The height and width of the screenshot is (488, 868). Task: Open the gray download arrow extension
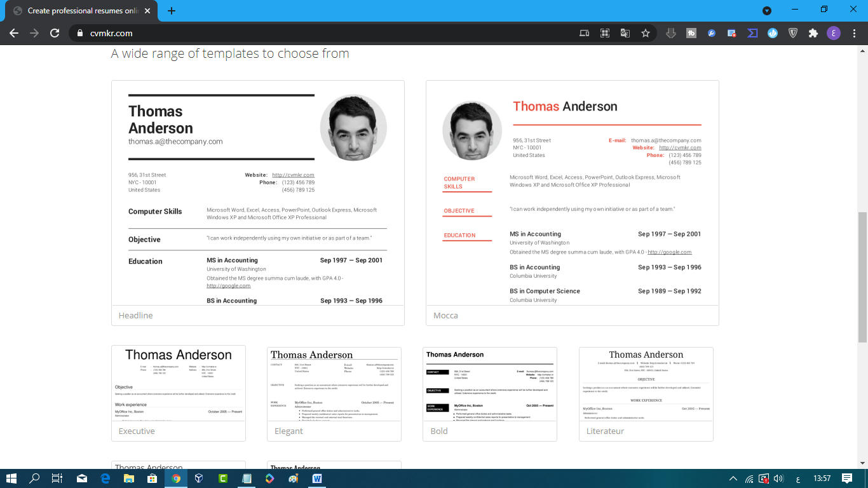point(671,33)
